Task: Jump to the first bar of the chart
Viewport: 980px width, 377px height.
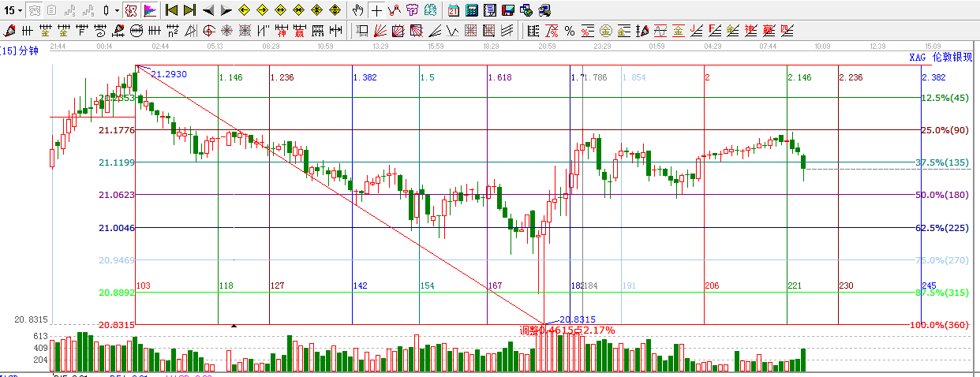Action: [171, 10]
